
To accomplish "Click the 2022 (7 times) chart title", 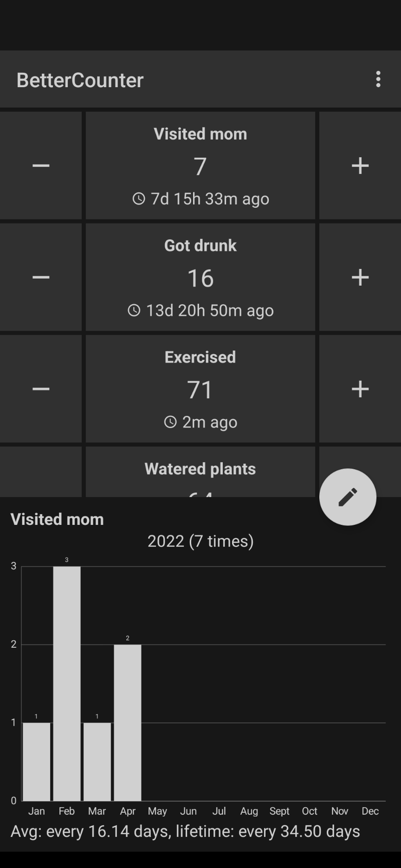I will pos(200,541).
